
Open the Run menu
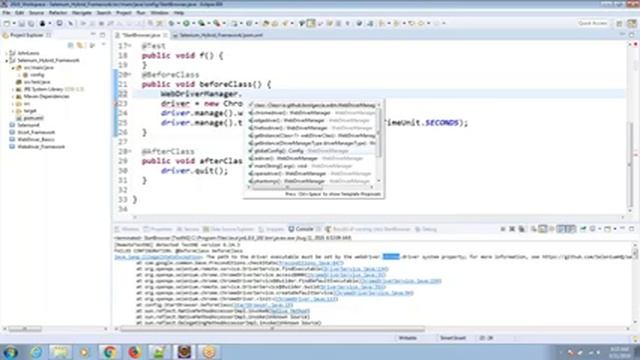tap(141, 13)
